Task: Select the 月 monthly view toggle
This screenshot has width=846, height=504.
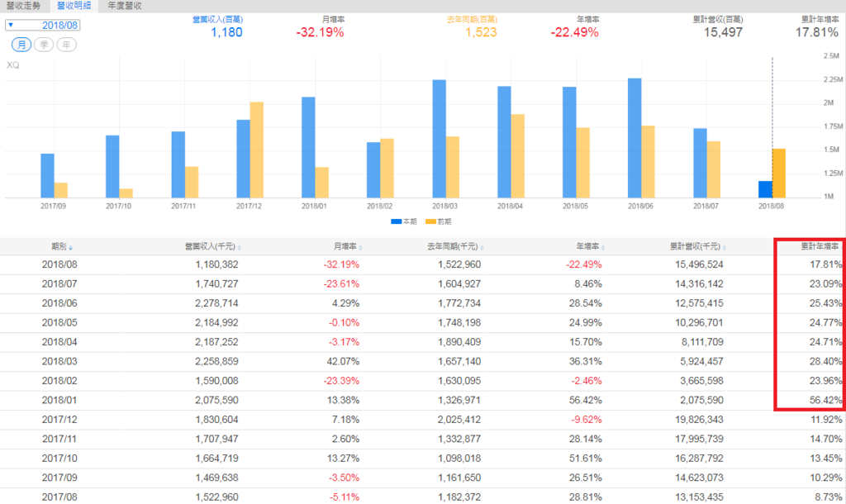Action: [x=21, y=45]
